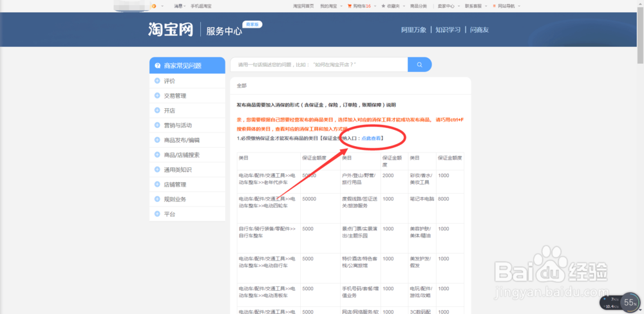Viewport: 644px width, 314px height.
Task: Click cell ending with 电动四轮车
Action: [x=269, y=208]
